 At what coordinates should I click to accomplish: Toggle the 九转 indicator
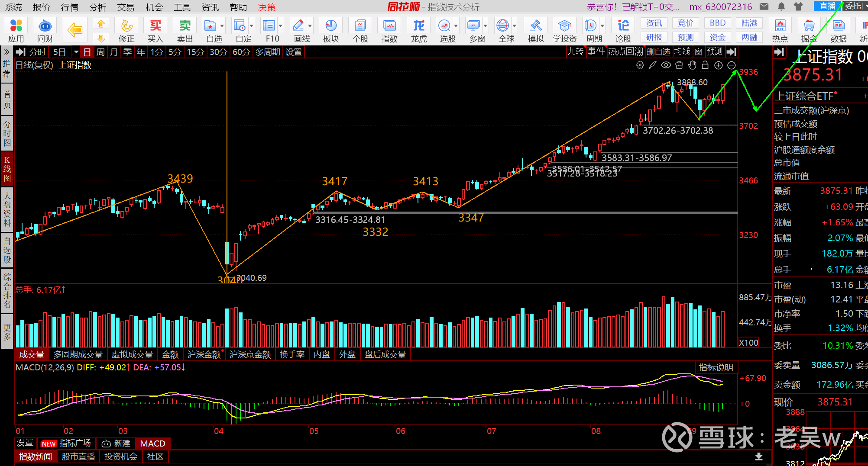[x=576, y=52]
